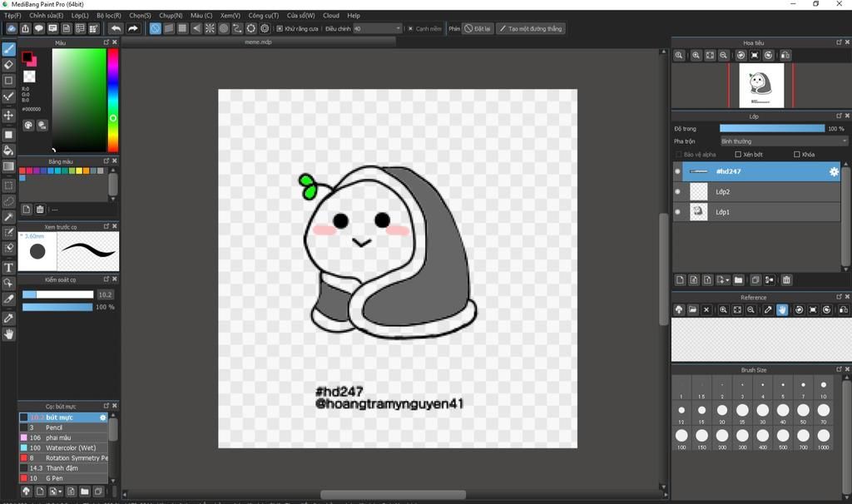Open the Chỉnh sửa(E) menu
Image resolution: width=852 pixels, height=504 pixels.
point(47,16)
